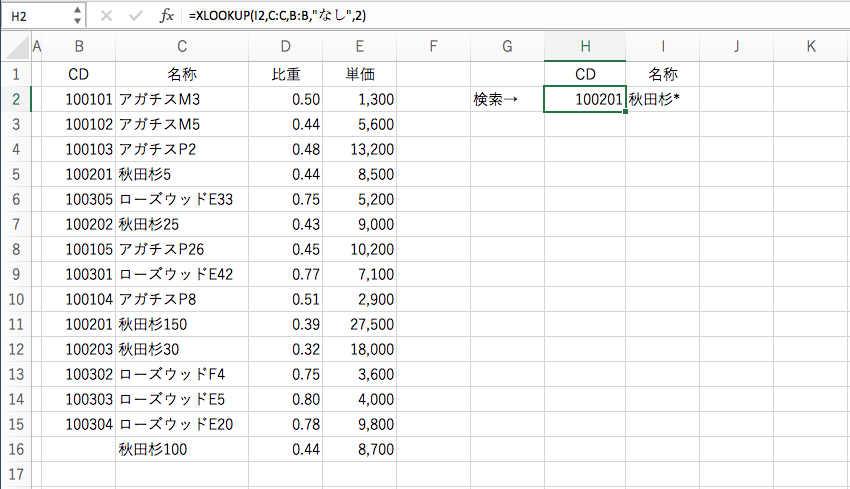Select column C header
Image resolution: width=850 pixels, height=489 pixels.
click(x=182, y=47)
